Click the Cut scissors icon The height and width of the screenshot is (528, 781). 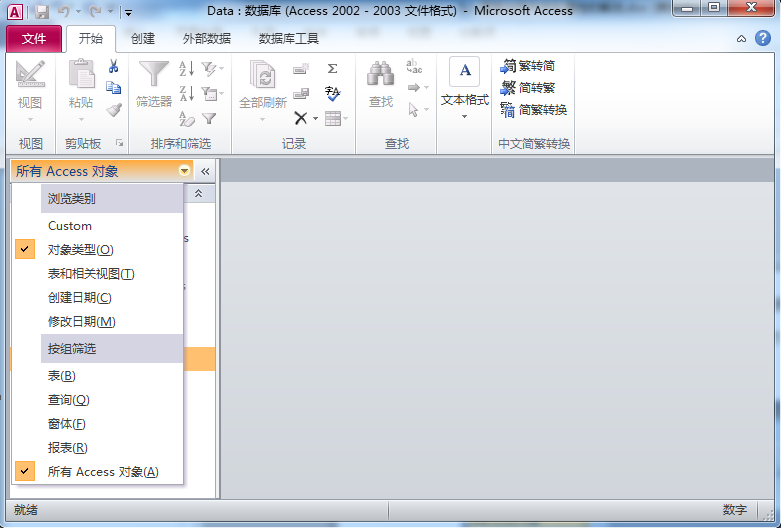pos(114,66)
